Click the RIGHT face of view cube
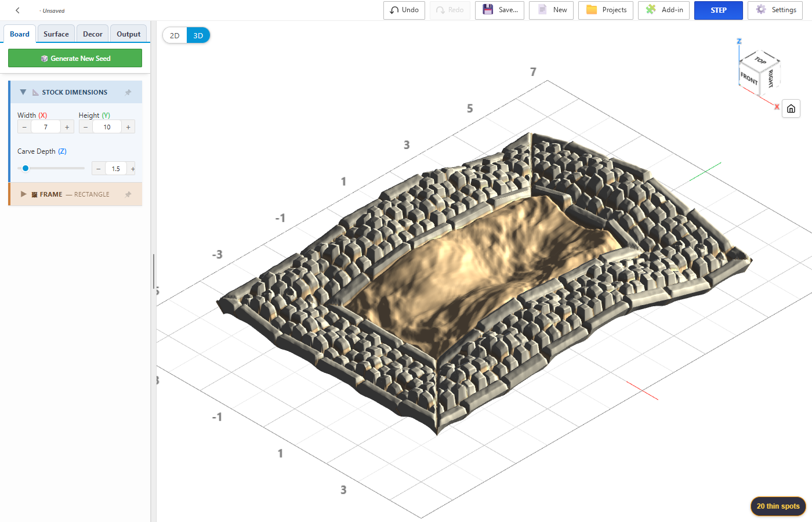Image resolution: width=812 pixels, height=522 pixels. point(771,78)
